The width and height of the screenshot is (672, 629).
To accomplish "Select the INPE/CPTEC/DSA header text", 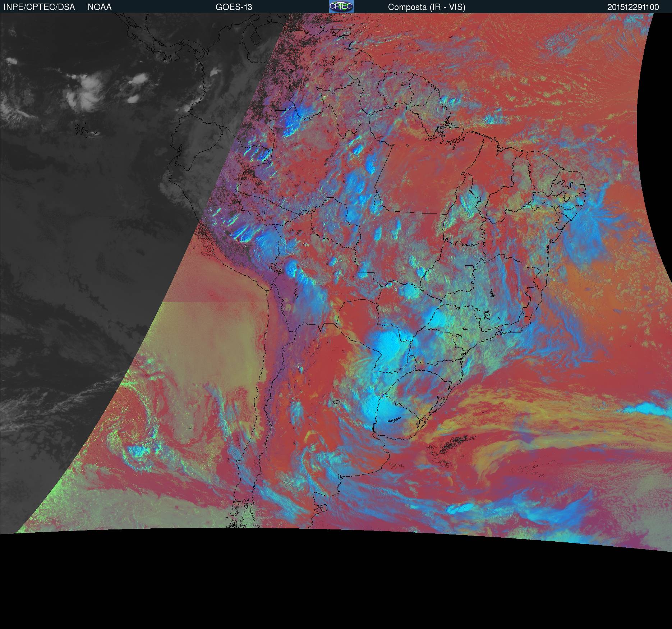I will pos(39,7).
